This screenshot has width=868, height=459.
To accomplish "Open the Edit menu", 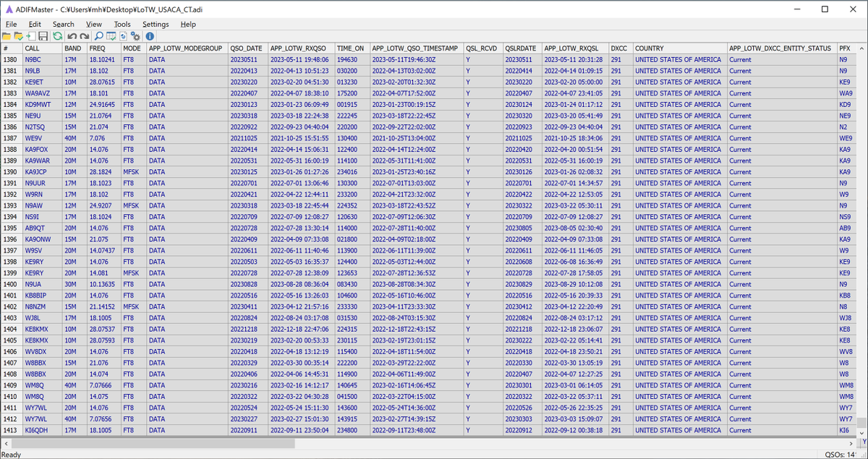I will pyautogui.click(x=35, y=24).
